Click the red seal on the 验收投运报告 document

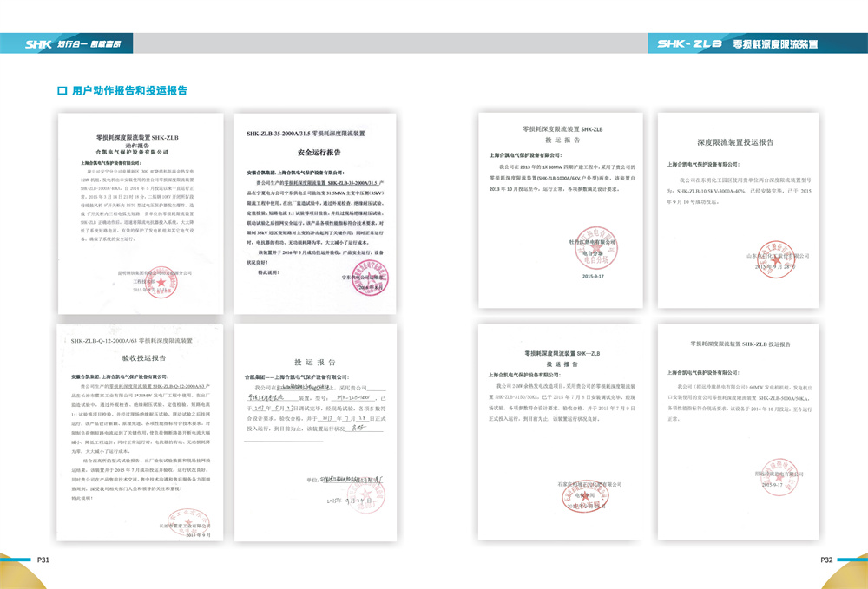[188, 522]
